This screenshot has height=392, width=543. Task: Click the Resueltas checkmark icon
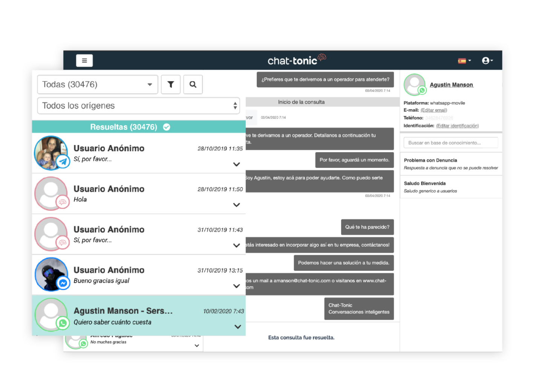tap(167, 127)
